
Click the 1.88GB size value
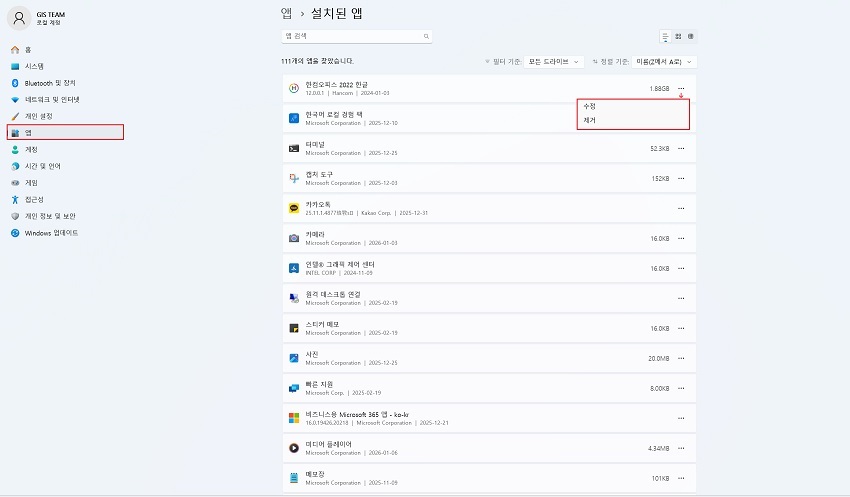point(659,88)
